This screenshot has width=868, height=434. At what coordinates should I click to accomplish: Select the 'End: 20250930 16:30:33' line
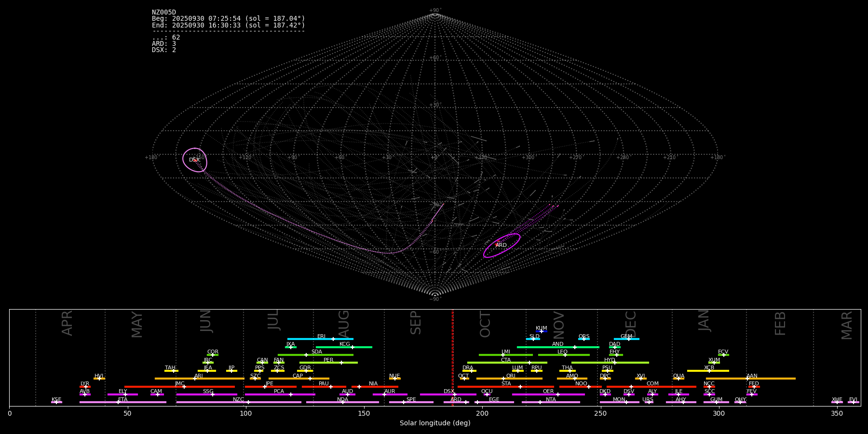coord(229,25)
